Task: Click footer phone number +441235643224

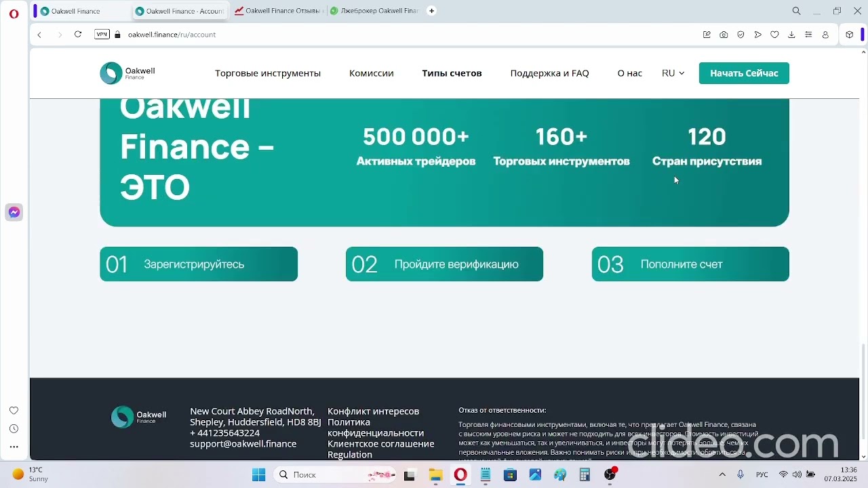Action: [x=224, y=433]
